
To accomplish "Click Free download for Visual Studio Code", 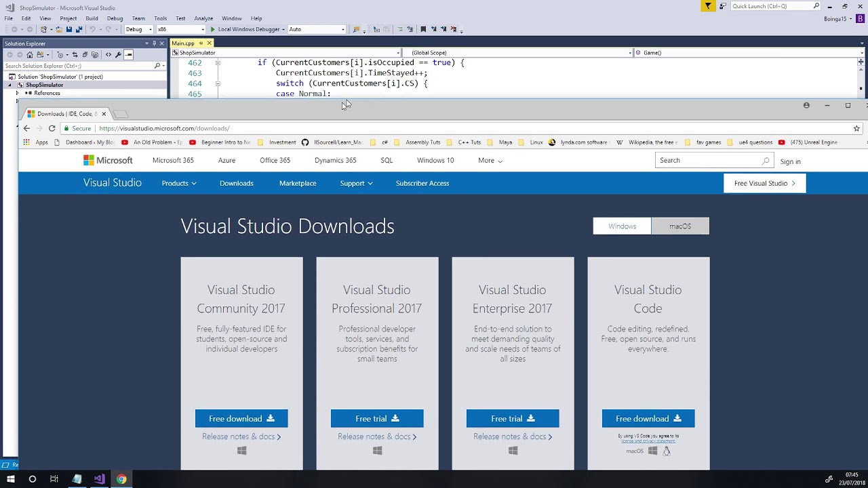I will (x=648, y=419).
